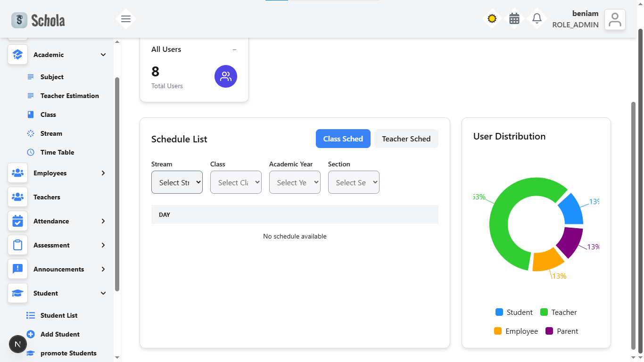Open notifications via the bell icon
Viewport: 644px width, 362px height.
[537, 19]
